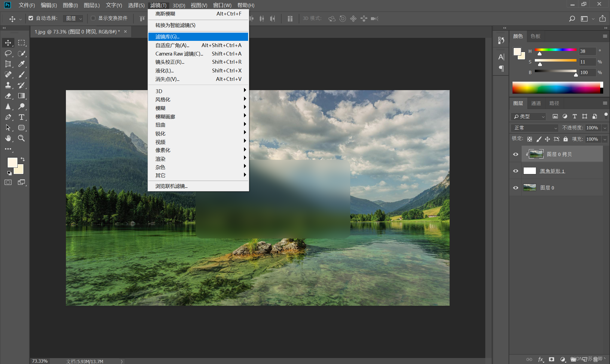The height and width of the screenshot is (364, 610).
Task: Choose Camera Raw 滤镜 menu item
Action: (x=198, y=54)
